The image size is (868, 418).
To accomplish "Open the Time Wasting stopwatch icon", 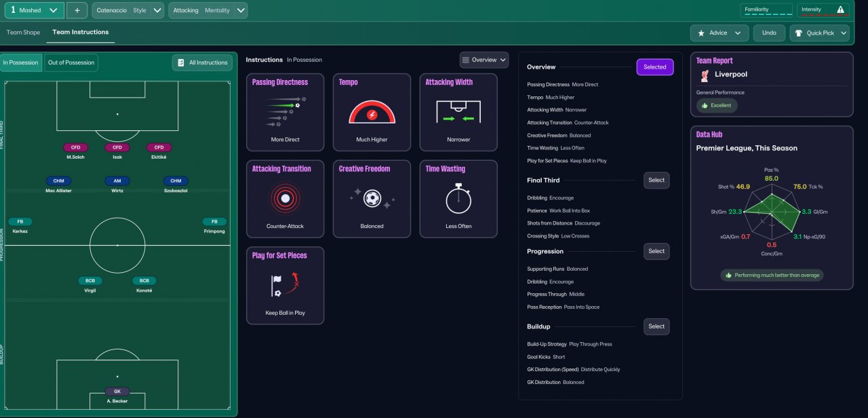I will pyautogui.click(x=458, y=198).
